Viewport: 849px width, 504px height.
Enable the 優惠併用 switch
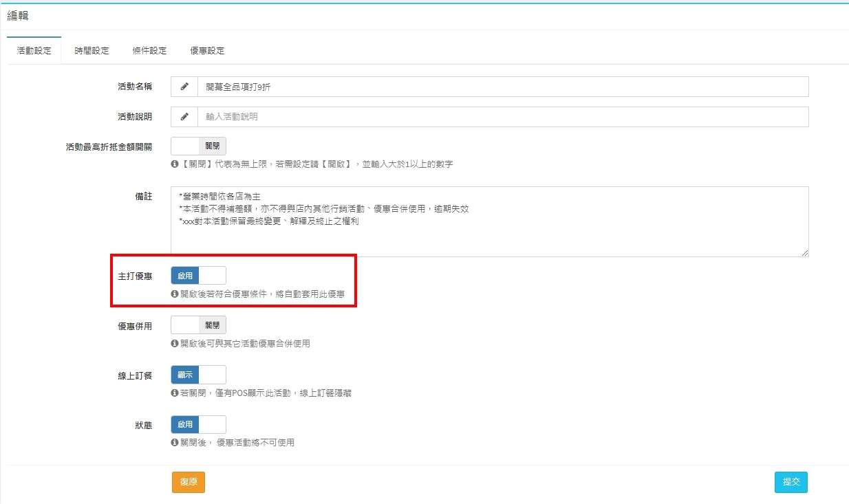198,325
